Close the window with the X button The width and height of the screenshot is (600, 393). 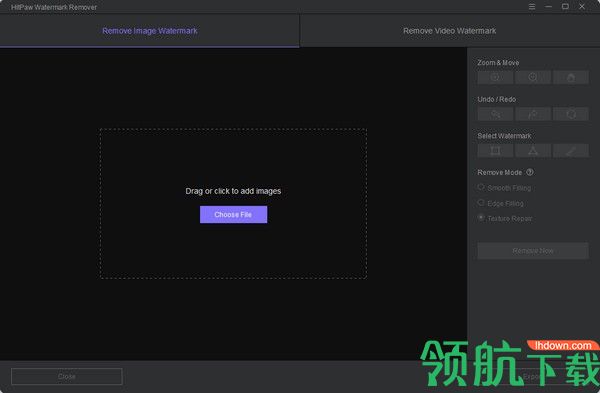point(582,7)
